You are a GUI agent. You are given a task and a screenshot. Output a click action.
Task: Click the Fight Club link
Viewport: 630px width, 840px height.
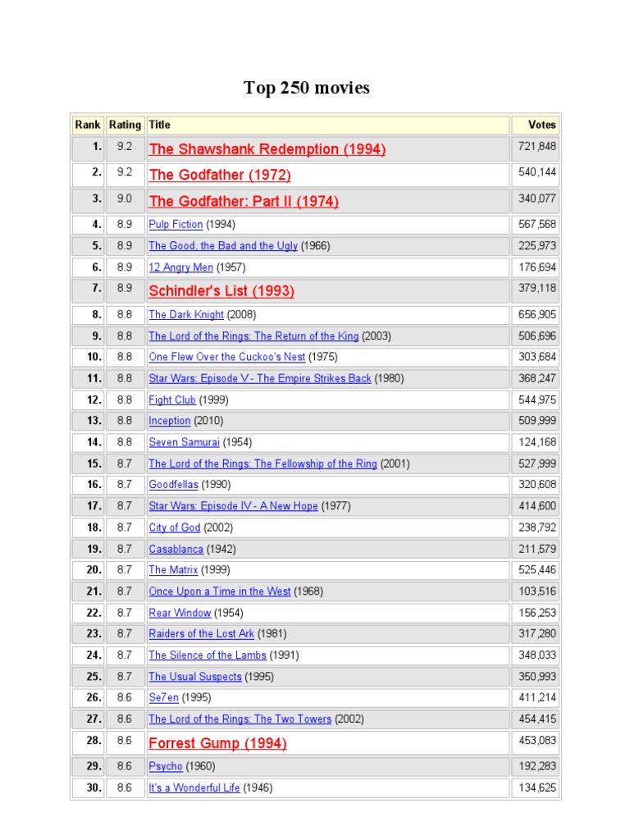click(172, 399)
